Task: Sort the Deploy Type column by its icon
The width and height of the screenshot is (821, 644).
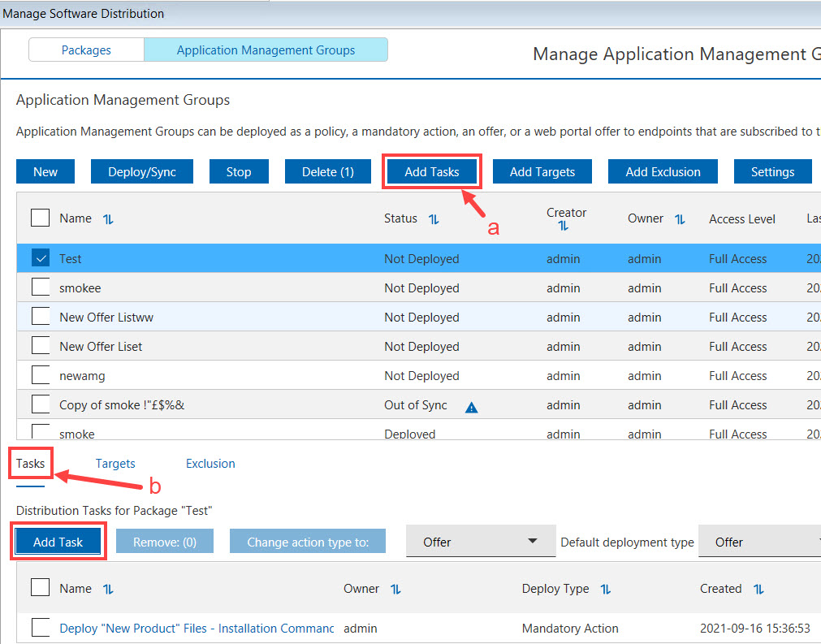Action: pos(605,589)
